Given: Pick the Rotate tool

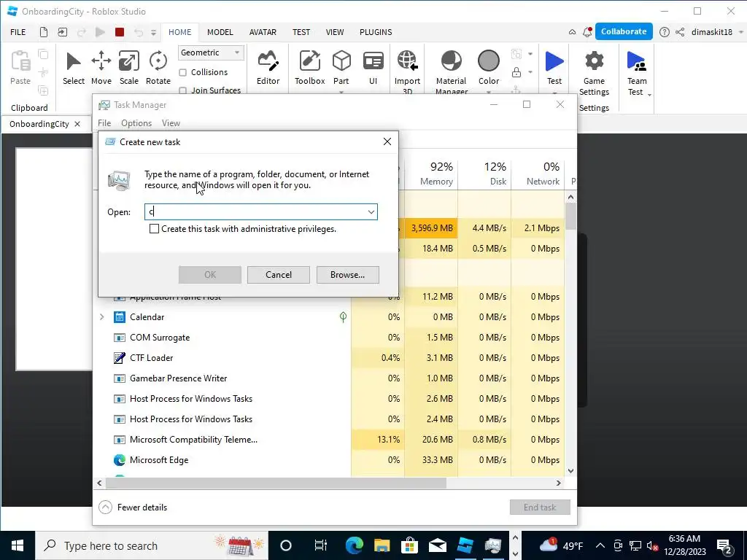Looking at the screenshot, I should (x=158, y=68).
